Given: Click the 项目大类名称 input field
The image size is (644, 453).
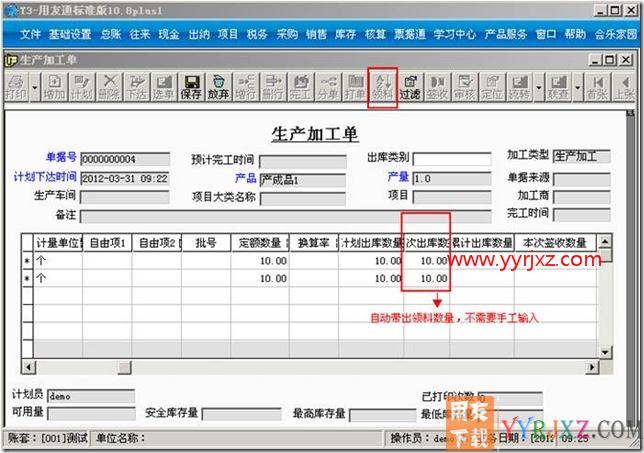Looking at the screenshot, I should [x=303, y=199].
